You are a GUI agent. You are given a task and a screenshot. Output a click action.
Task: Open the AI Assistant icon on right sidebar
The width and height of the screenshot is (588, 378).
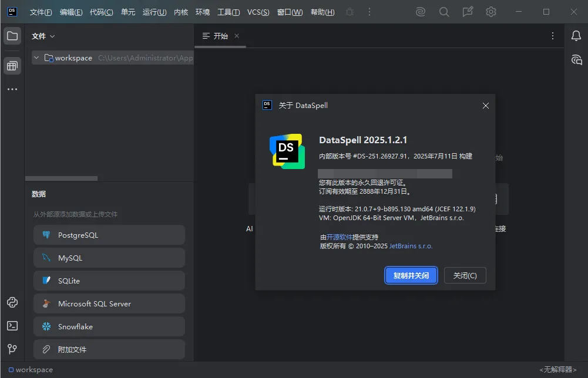[576, 59]
